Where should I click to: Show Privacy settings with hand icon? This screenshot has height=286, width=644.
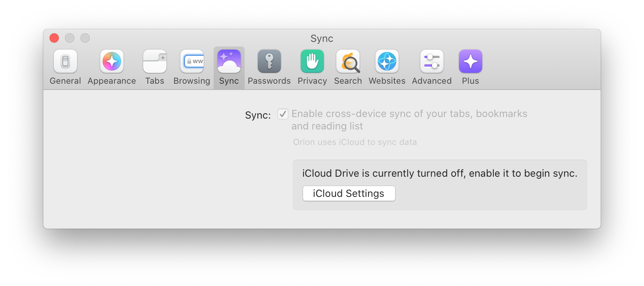click(x=312, y=67)
